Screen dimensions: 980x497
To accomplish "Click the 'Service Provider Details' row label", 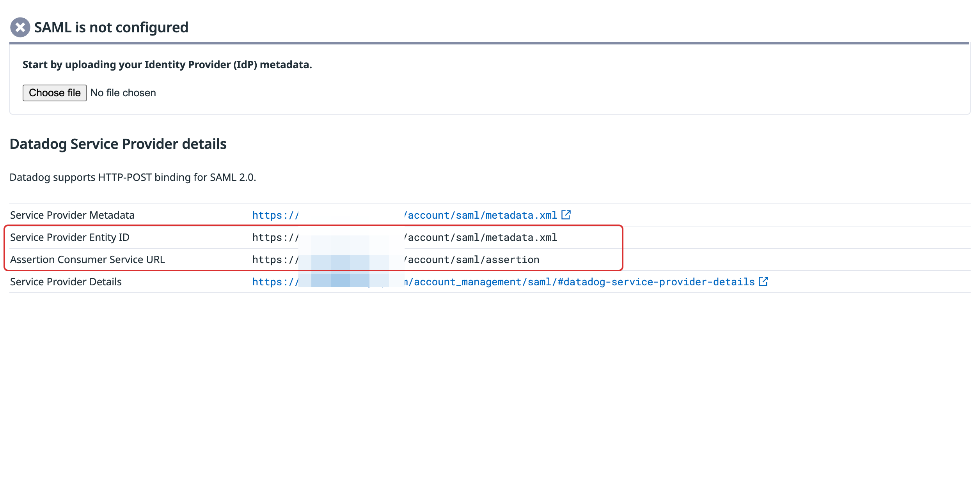I will [x=66, y=282].
